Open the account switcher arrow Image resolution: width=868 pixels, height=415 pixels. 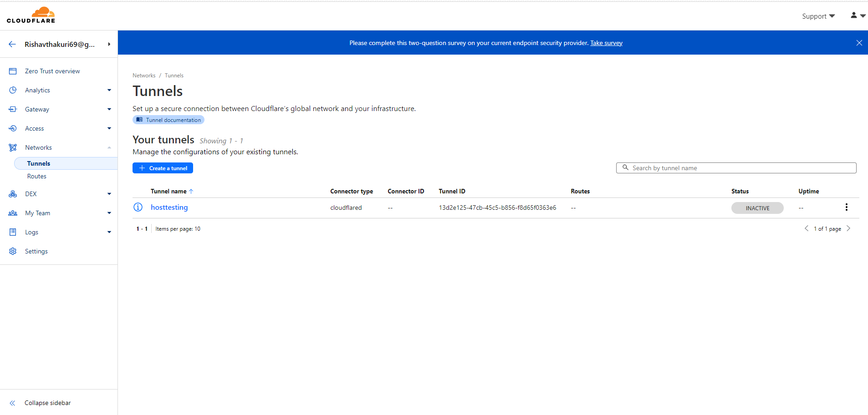pyautogui.click(x=109, y=44)
